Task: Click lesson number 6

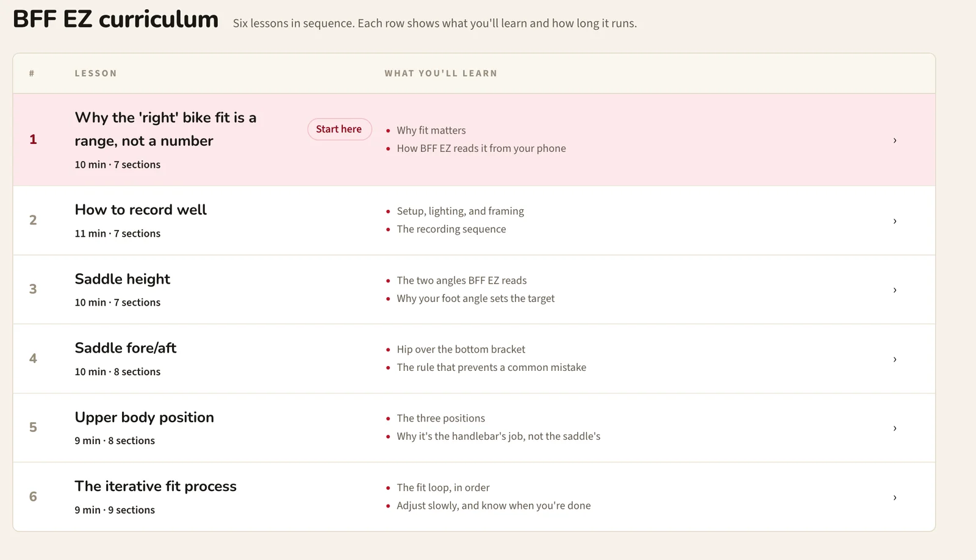Action: (x=33, y=497)
